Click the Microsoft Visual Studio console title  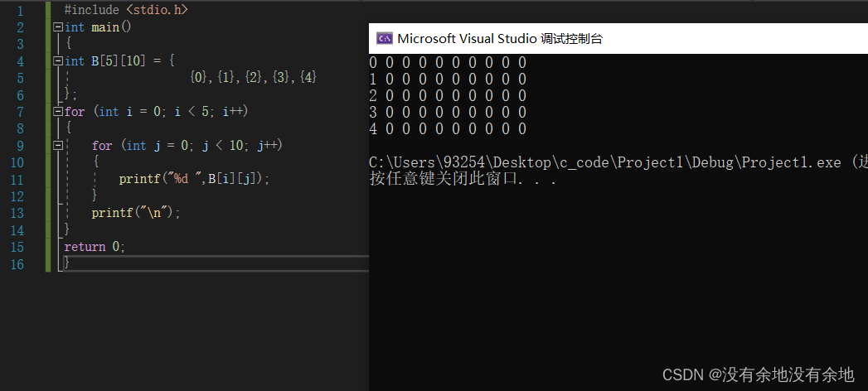pyautogui.click(x=500, y=38)
